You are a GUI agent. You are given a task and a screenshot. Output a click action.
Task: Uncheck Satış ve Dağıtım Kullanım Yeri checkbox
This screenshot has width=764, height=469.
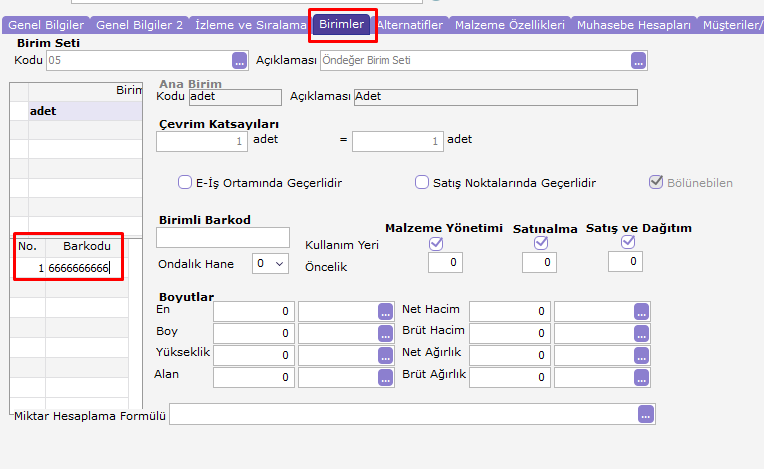point(628,243)
